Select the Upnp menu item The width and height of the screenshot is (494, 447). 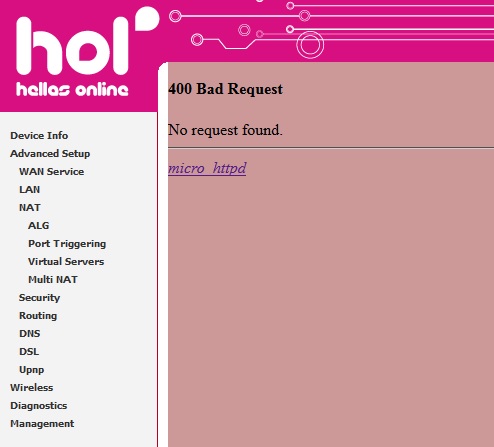click(x=32, y=370)
